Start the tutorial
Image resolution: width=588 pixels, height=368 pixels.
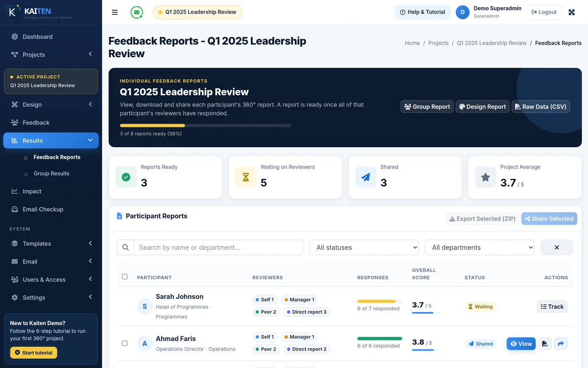[x=34, y=352]
